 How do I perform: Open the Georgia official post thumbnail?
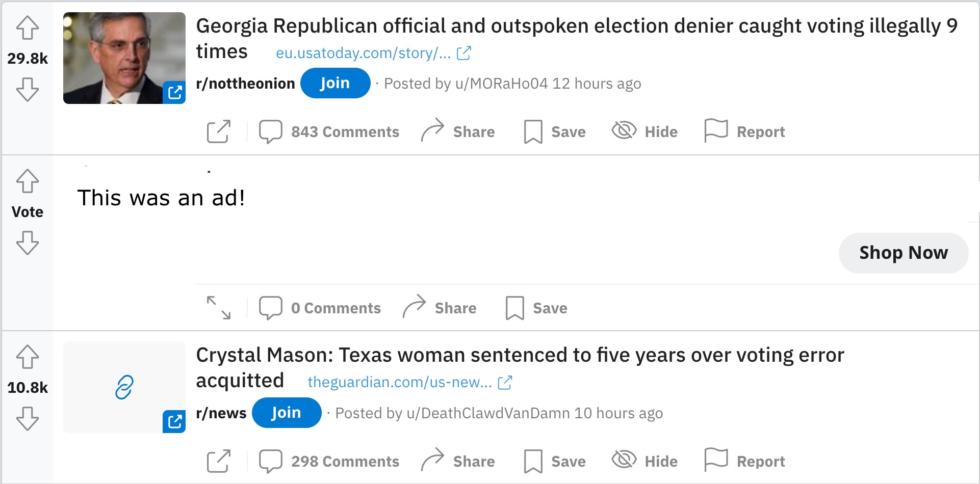point(124,58)
